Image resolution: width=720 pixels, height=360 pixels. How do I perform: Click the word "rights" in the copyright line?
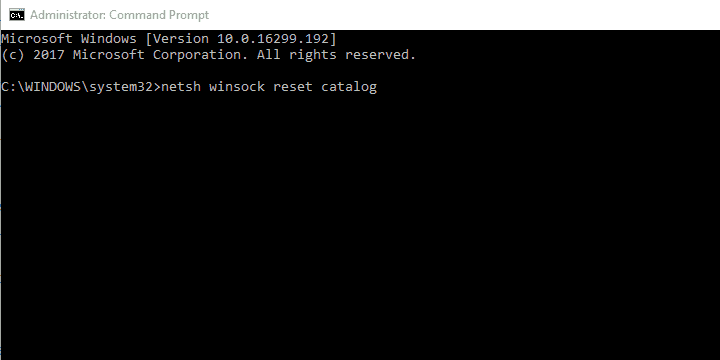(312, 55)
